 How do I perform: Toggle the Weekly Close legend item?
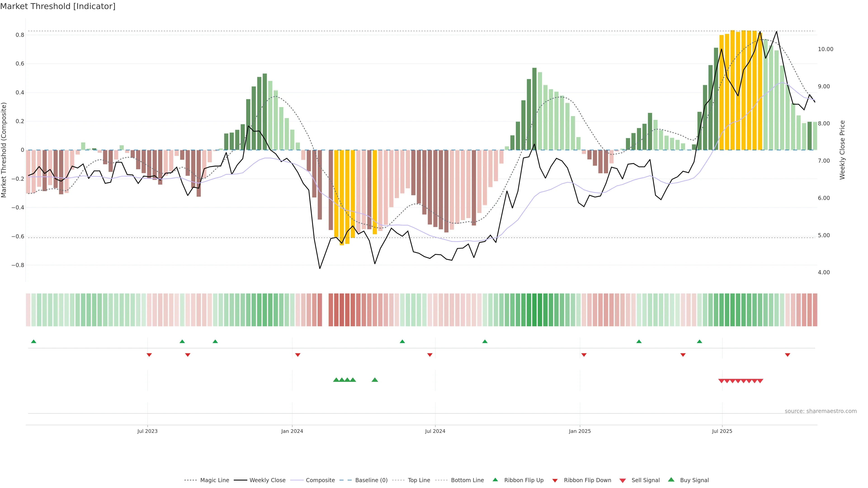pyautogui.click(x=267, y=480)
